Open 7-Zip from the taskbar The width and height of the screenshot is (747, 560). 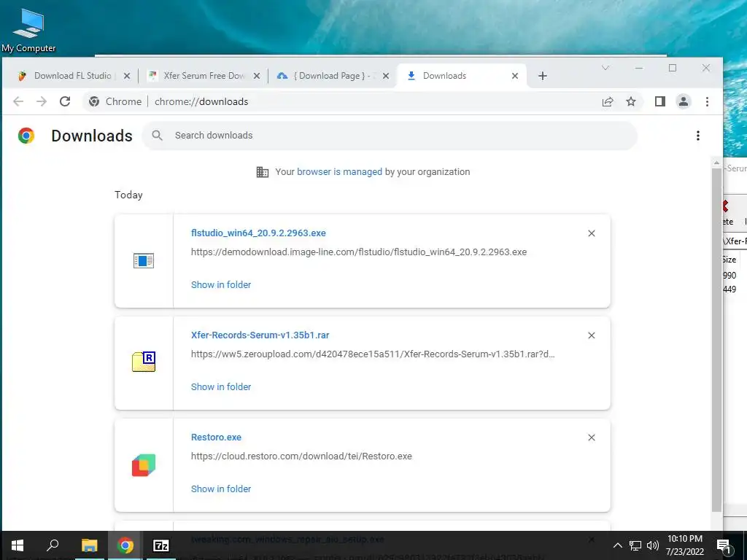point(161,545)
